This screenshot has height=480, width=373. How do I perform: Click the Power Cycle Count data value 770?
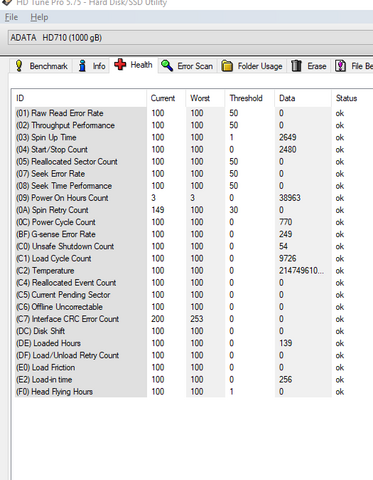coord(286,222)
